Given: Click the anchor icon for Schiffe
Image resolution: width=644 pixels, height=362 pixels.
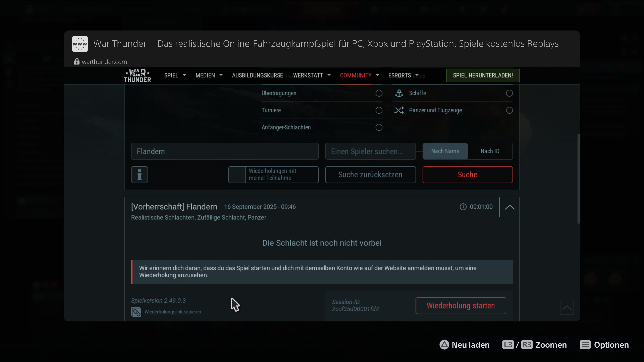Looking at the screenshot, I should coord(399,93).
